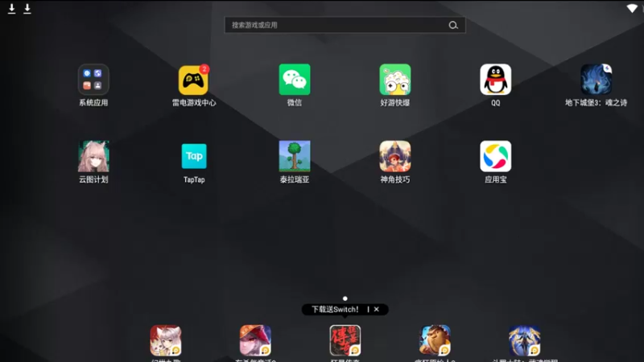Launch the TapTap app
This screenshot has width=644, height=362.
194,156
